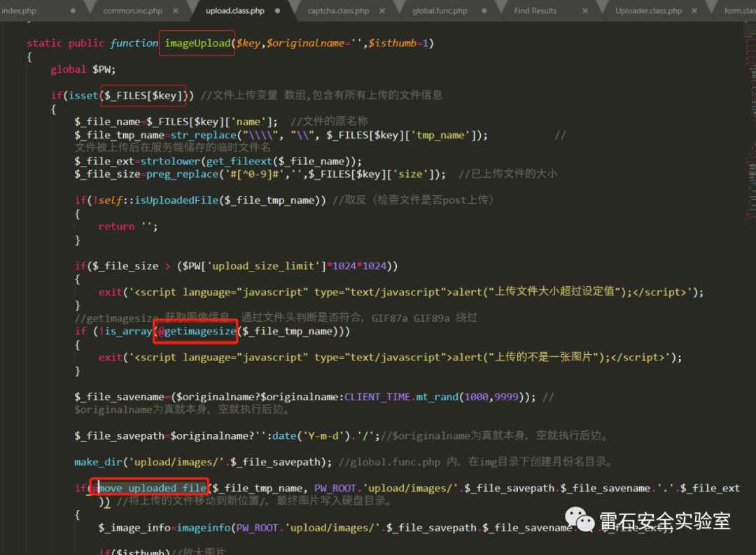Viewport: 756px width, 555px height.
Task: Click the str_replace function call
Action: (x=204, y=135)
